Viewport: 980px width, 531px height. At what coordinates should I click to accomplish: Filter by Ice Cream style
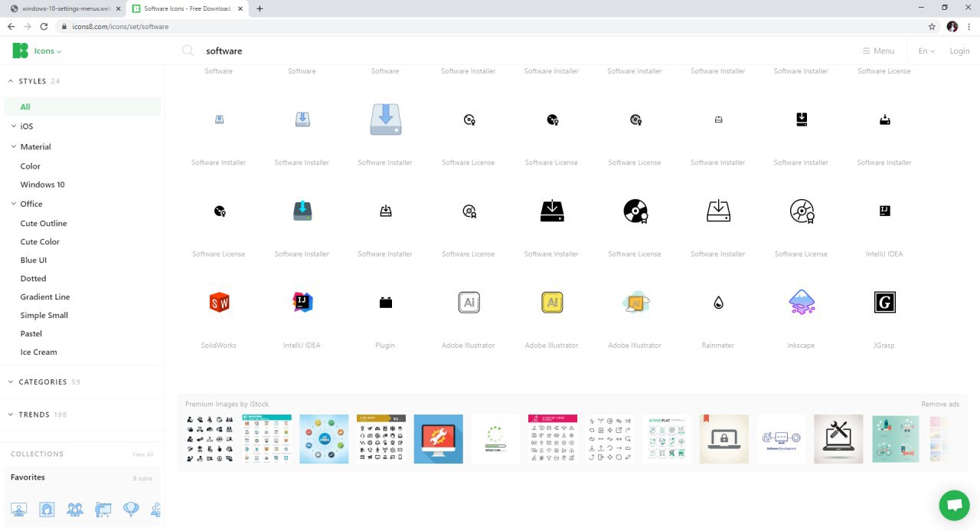click(38, 352)
